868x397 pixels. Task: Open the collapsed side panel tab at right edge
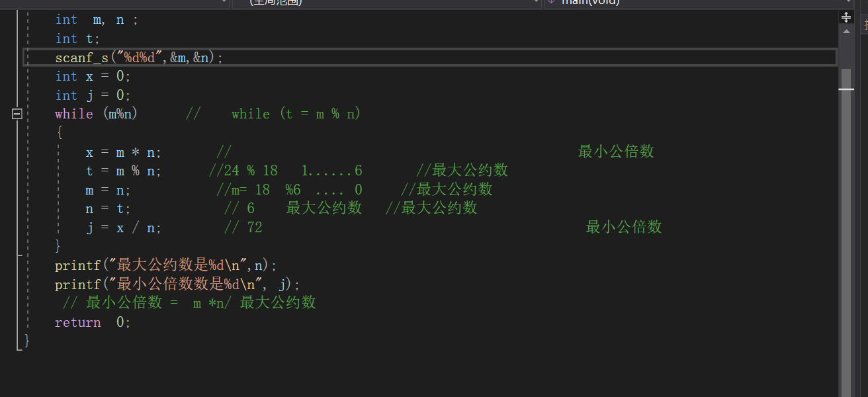point(865,26)
